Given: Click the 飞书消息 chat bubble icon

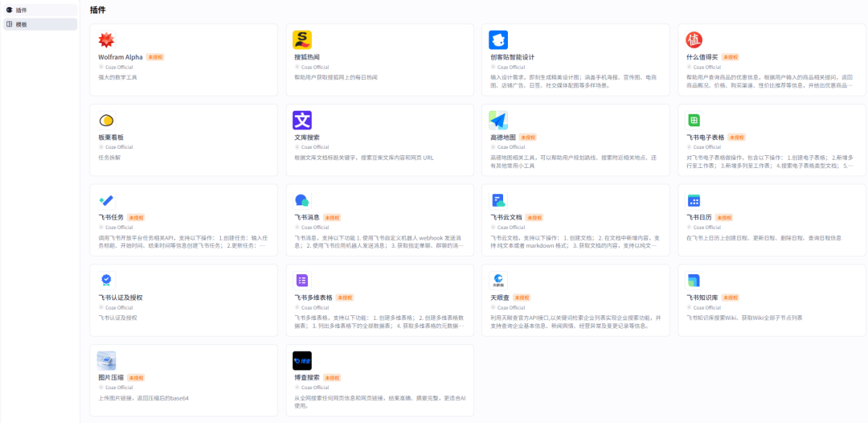Looking at the screenshot, I should (302, 200).
